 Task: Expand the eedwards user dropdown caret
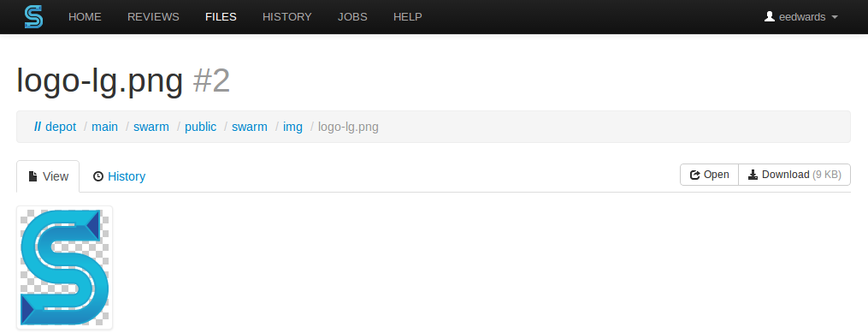pos(835,17)
